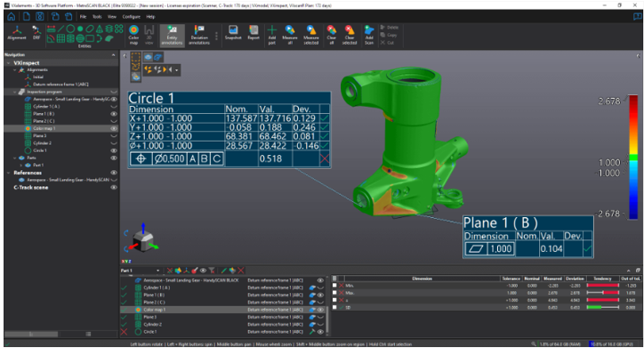Take a Snapshot of the view
Image resolution: width=644 pixels, height=348 pixels.
click(233, 33)
